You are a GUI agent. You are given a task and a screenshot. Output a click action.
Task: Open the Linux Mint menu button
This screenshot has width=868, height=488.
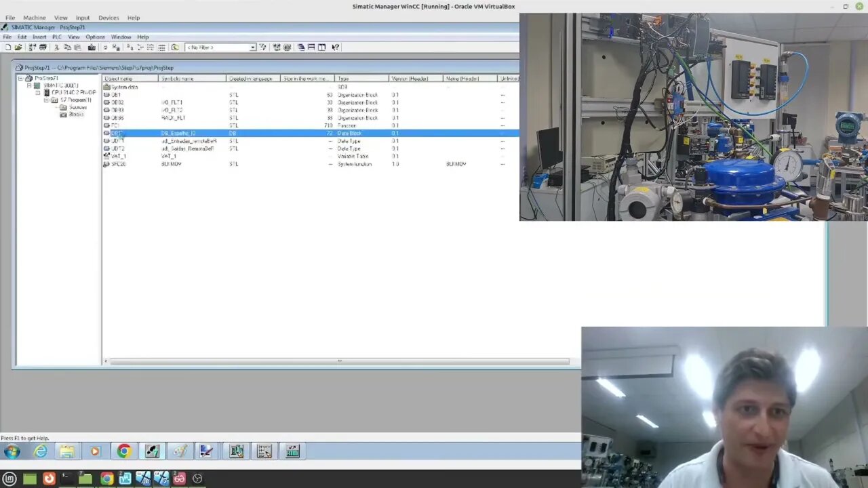point(9,479)
